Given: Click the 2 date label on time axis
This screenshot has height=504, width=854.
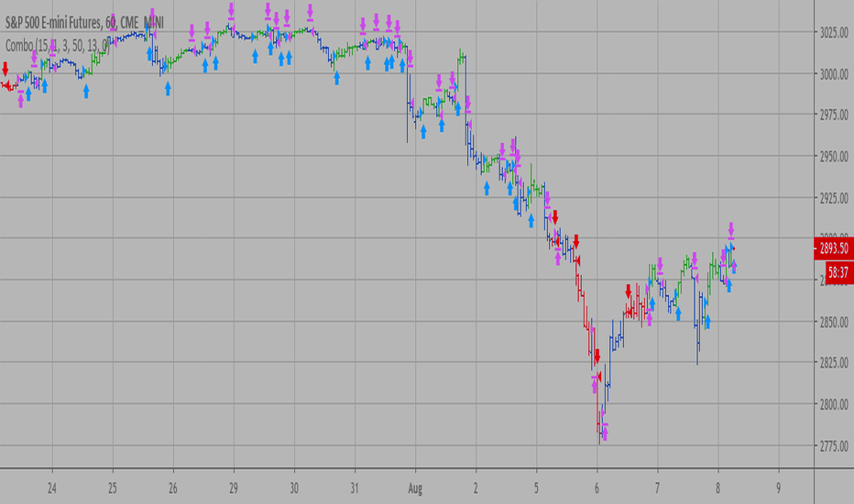Looking at the screenshot, I should point(476,488).
